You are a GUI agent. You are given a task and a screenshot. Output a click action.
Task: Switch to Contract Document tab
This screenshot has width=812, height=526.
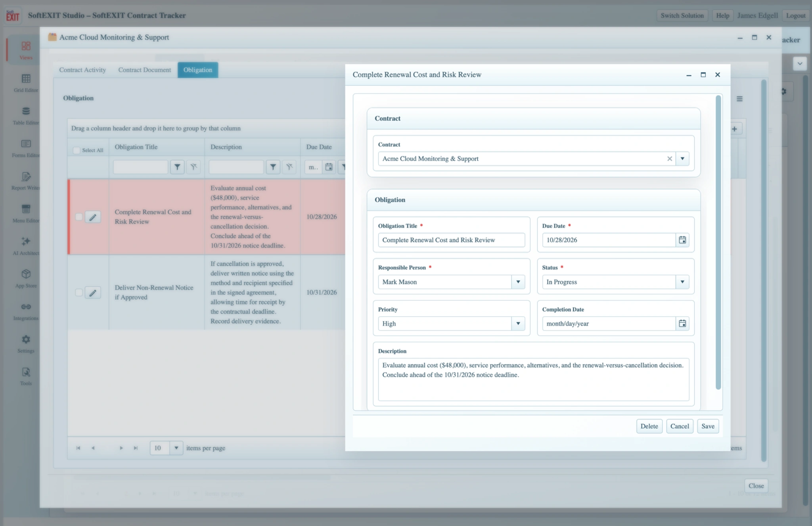[144, 70]
